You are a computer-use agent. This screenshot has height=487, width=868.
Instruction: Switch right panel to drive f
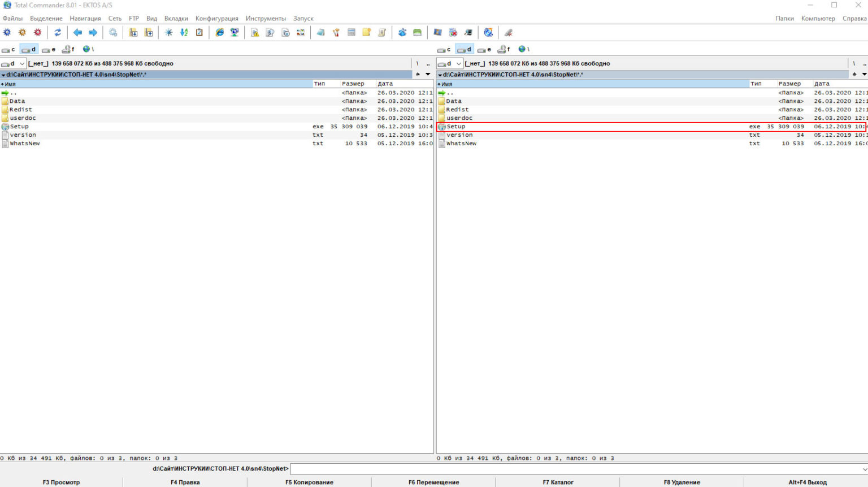point(504,50)
